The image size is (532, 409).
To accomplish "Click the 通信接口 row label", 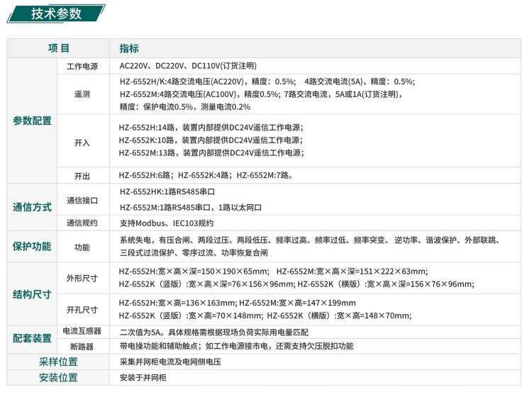I will (82, 201).
